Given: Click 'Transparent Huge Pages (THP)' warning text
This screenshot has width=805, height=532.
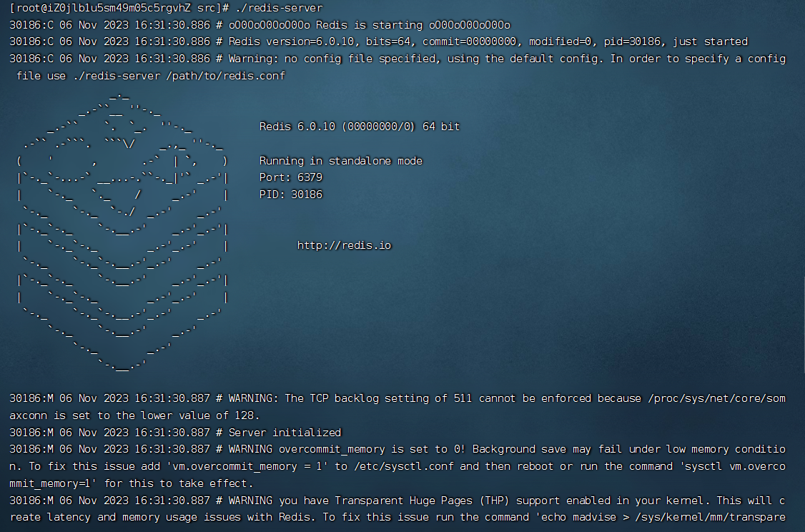Looking at the screenshot, I should [422, 501].
